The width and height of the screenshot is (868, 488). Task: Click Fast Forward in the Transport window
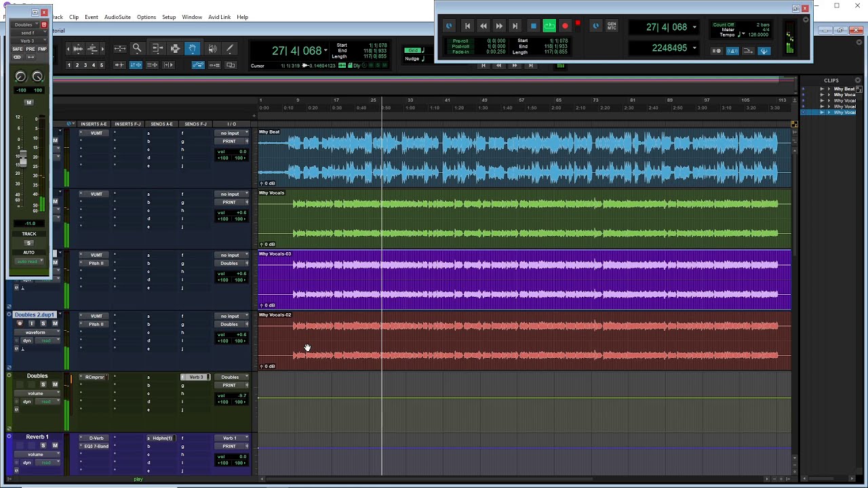[499, 26]
